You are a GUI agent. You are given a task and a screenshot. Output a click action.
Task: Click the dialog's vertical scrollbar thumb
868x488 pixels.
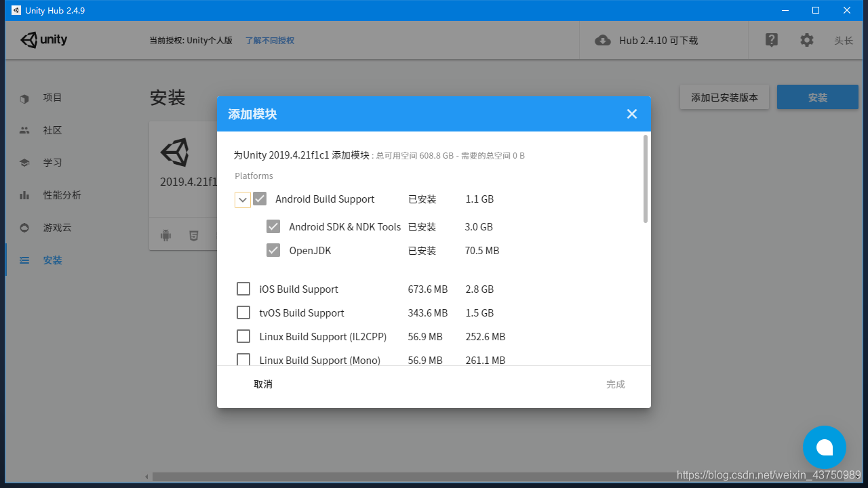point(646,178)
